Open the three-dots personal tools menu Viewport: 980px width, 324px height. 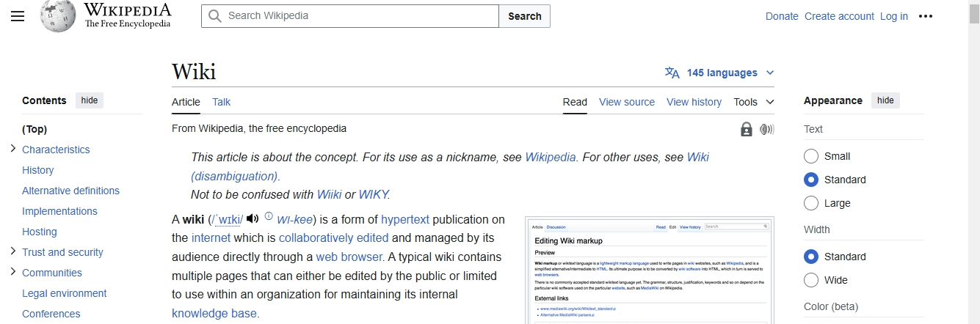coord(926,16)
